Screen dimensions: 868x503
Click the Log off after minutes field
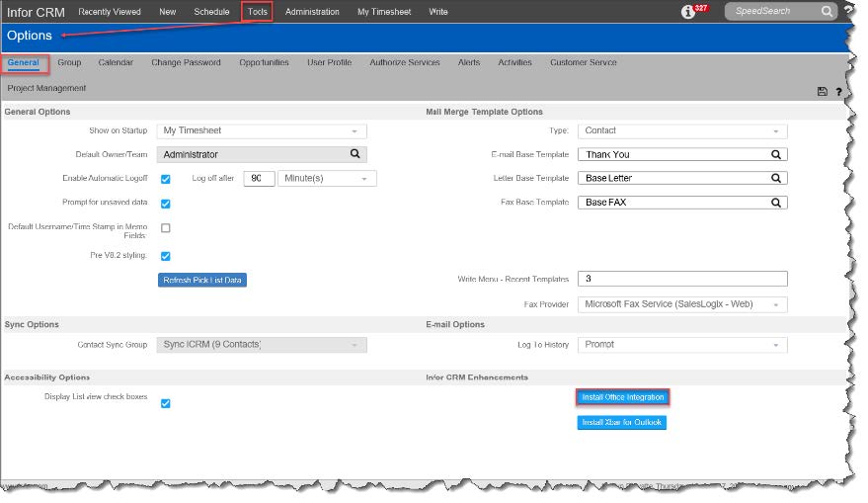[x=258, y=179]
